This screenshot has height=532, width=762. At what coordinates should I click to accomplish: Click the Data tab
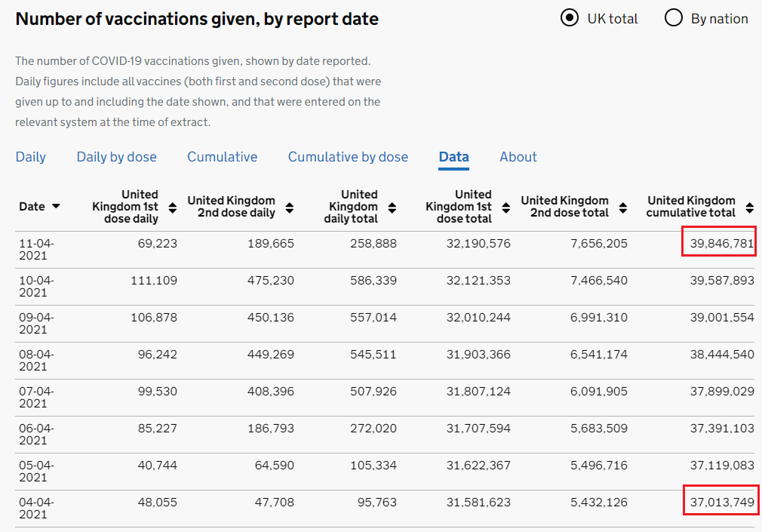[454, 157]
